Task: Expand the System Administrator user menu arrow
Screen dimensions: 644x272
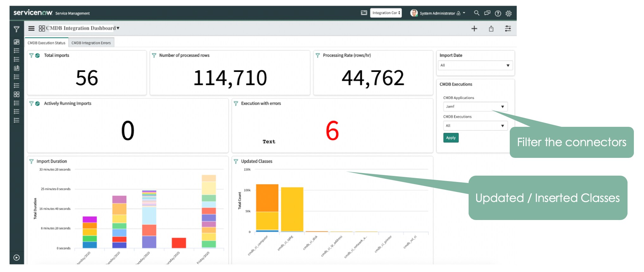Action: tap(464, 13)
